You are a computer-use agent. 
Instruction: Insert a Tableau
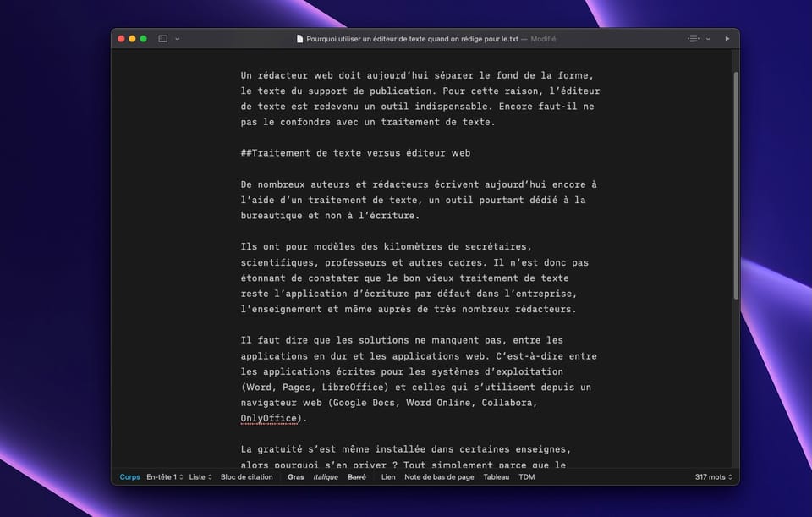pos(497,477)
